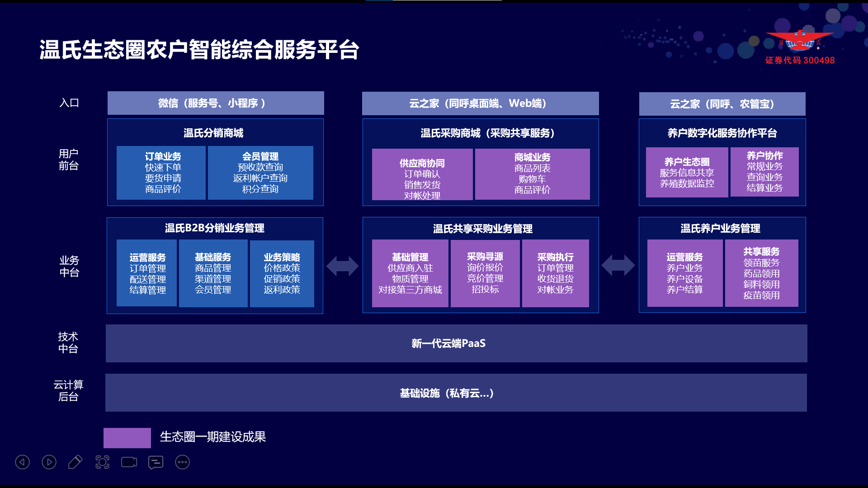Screen dimensions: 868x488
Task: Select the 订单业务 box
Action: 161,173
